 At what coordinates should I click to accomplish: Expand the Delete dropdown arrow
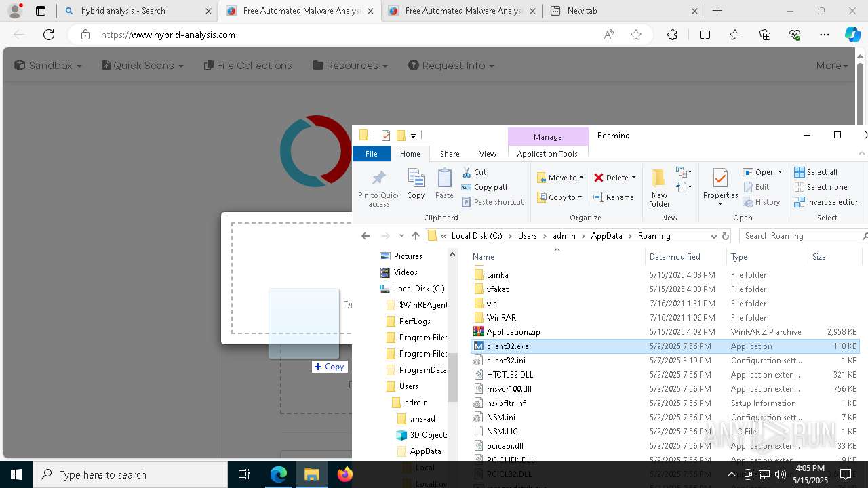coord(633,178)
